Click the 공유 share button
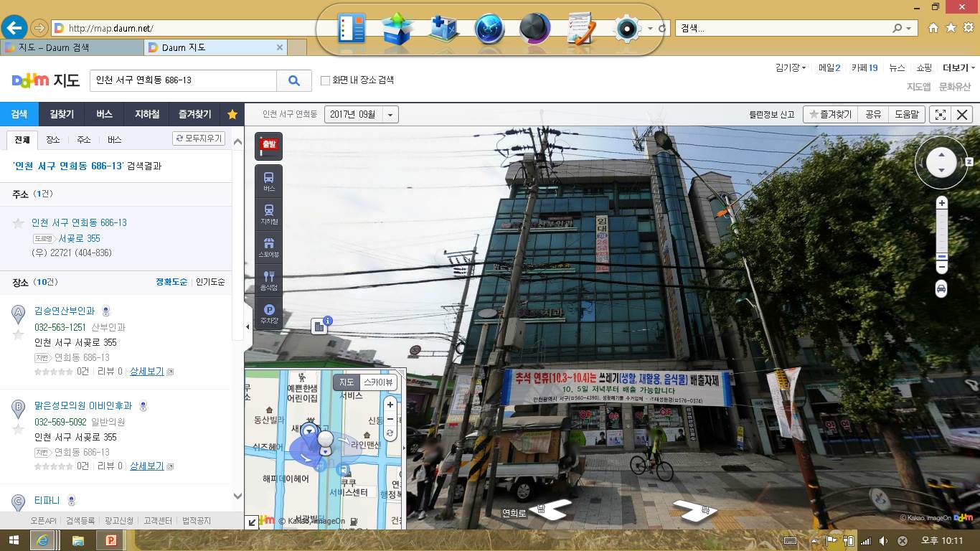Screen dimensions: 980x551 (x=873, y=115)
